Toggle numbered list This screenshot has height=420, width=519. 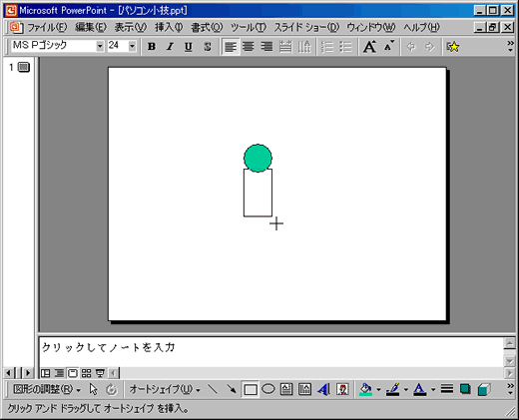click(327, 47)
